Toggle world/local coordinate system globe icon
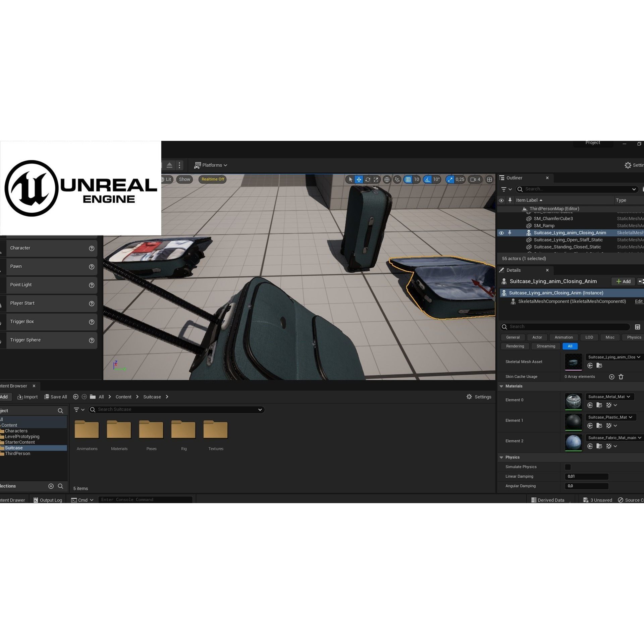This screenshot has height=644, width=644. [x=387, y=179]
